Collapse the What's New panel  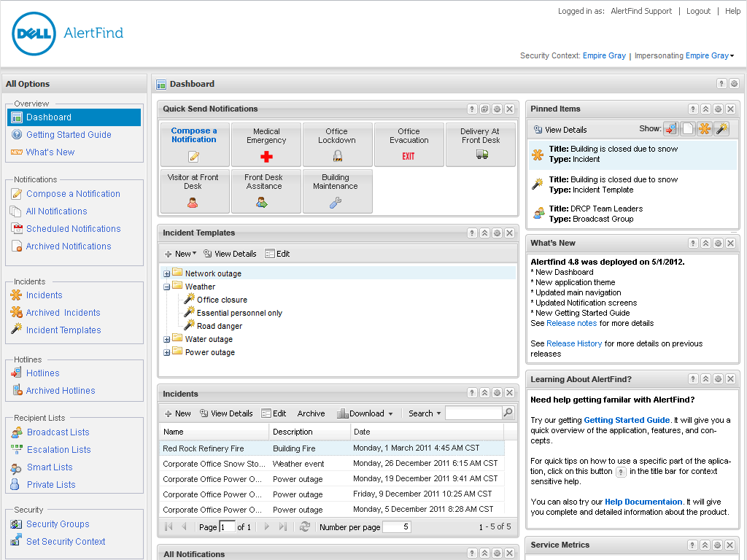[x=706, y=244]
